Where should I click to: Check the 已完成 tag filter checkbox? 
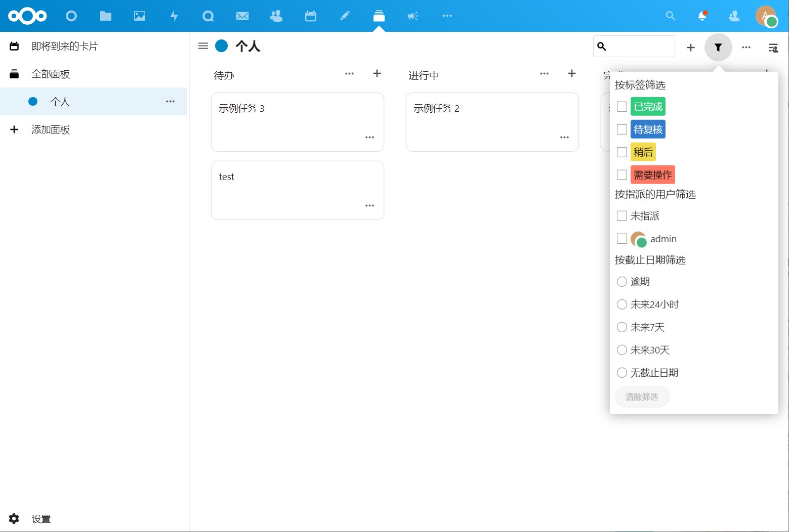(622, 107)
